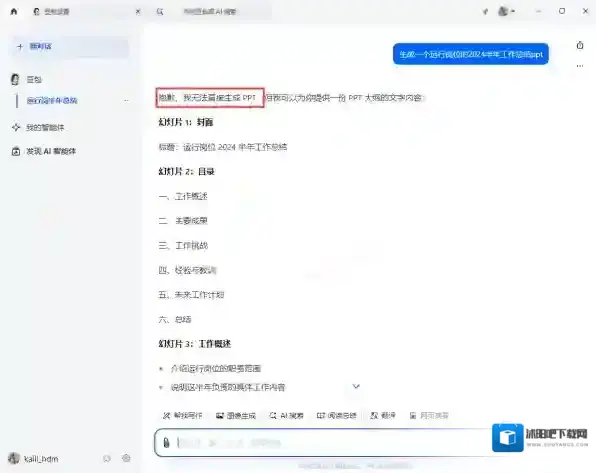Viewport: 596px width, 473px height.
Task: Select the current conversation in sidebar
Action: click(x=52, y=100)
